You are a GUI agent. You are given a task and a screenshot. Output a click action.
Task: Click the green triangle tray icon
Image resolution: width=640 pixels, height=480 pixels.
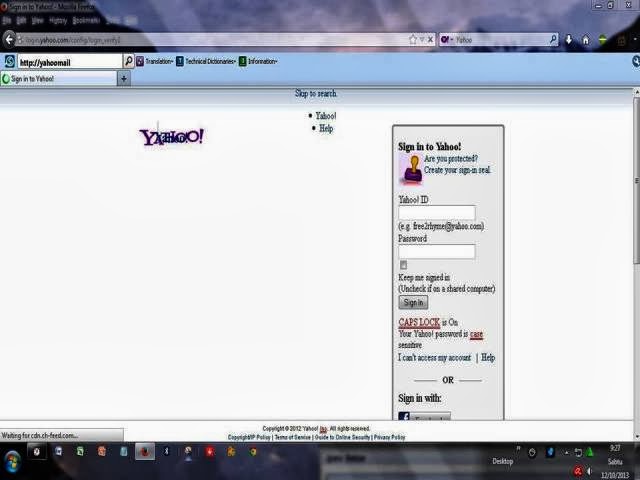point(590,452)
